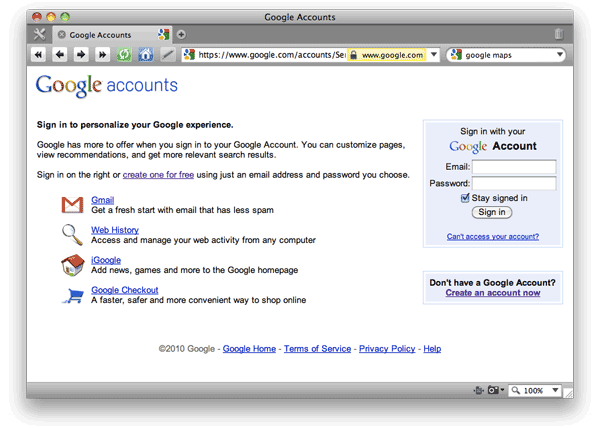This screenshot has width=600, height=428.
Task: Click the Fast Forward navigation button
Action: [x=102, y=55]
